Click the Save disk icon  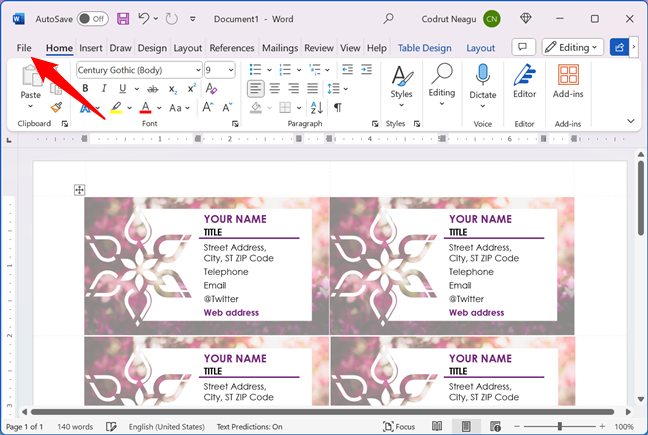coord(123,19)
